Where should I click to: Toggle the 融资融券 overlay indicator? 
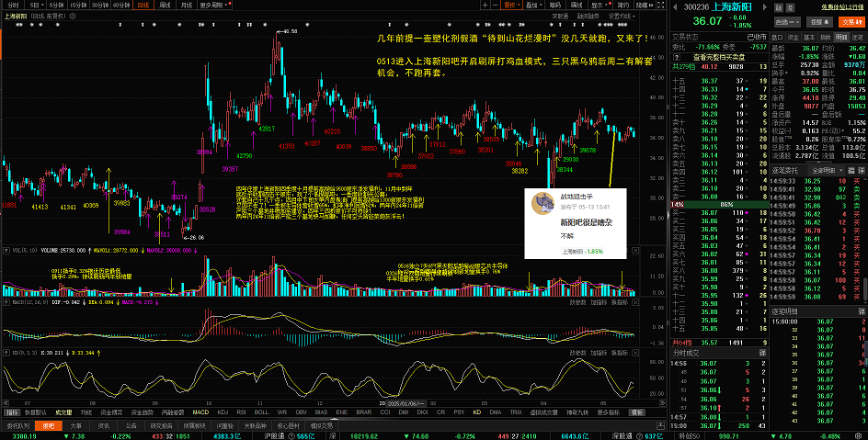point(588,16)
